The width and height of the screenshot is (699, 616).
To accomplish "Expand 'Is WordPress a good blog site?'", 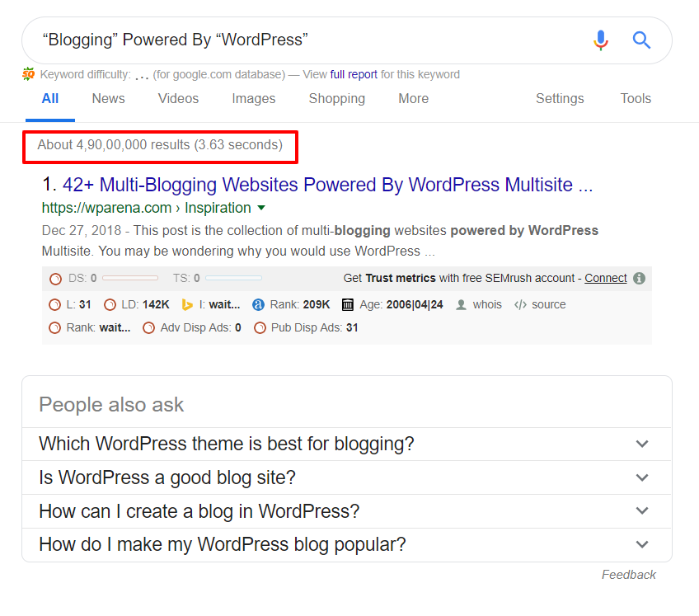I will point(347,477).
